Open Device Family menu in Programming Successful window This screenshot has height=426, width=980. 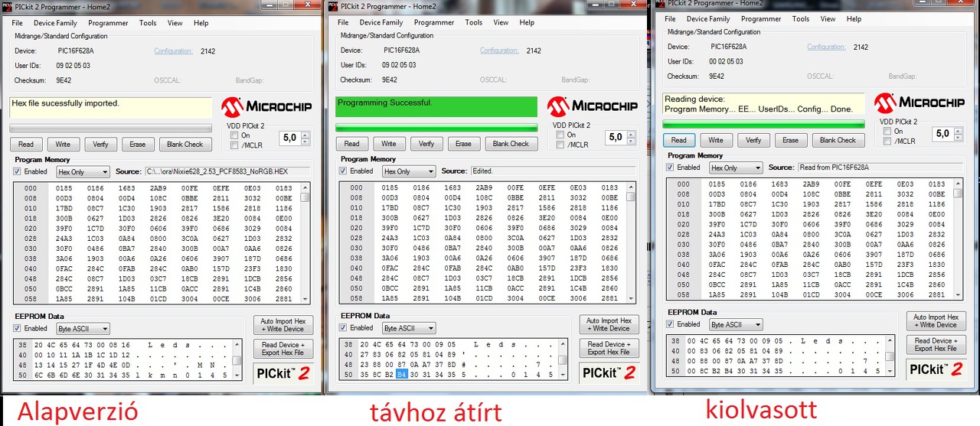[381, 22]
